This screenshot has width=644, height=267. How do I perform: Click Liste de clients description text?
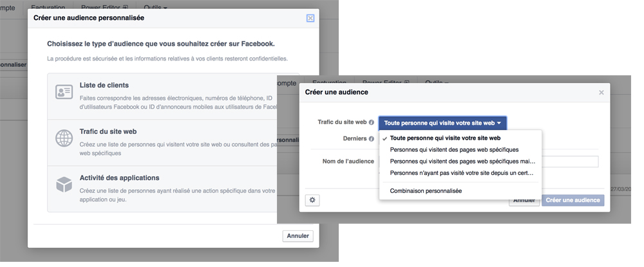tap(178, 102)
